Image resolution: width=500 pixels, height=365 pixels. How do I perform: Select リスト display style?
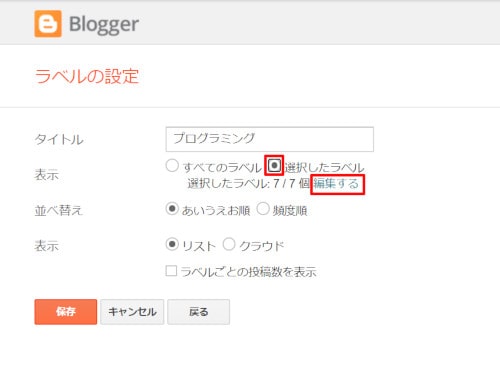click(x=172, y=244)
